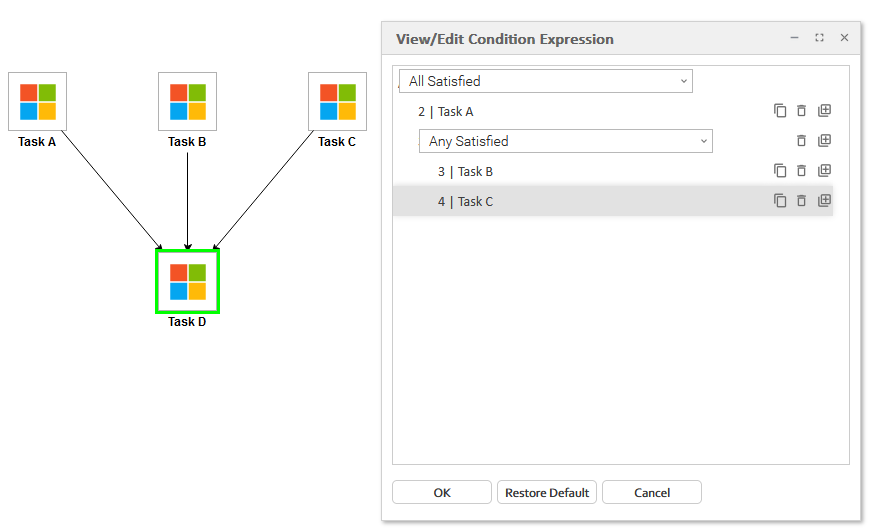The height and width of the screenshot is (531, 869).
Task: Copy the Task A condition row
Action: tap(780, 111)
